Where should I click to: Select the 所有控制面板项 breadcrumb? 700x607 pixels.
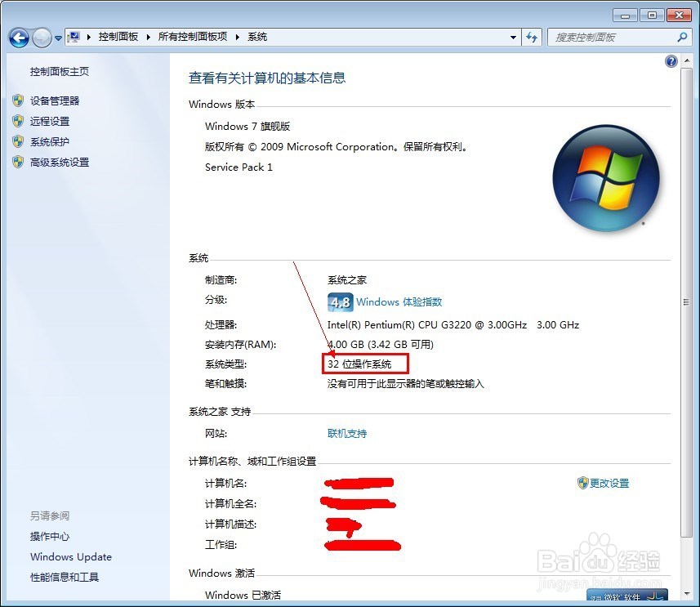[193, 37]
